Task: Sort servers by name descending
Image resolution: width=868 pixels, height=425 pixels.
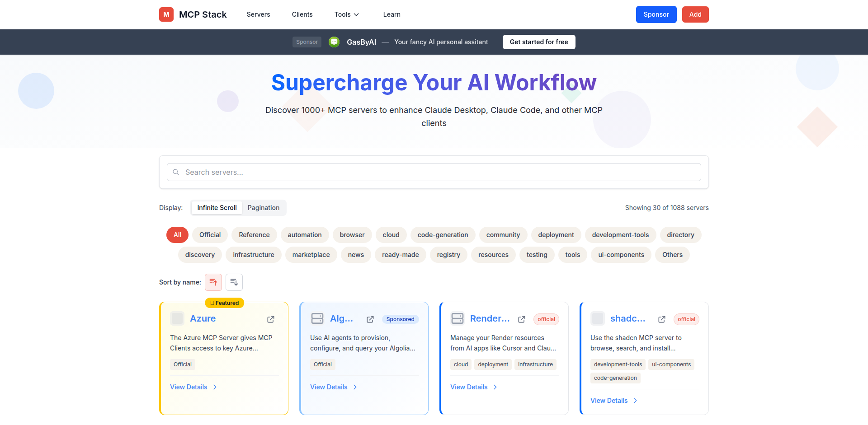Action: coord(234,282)
